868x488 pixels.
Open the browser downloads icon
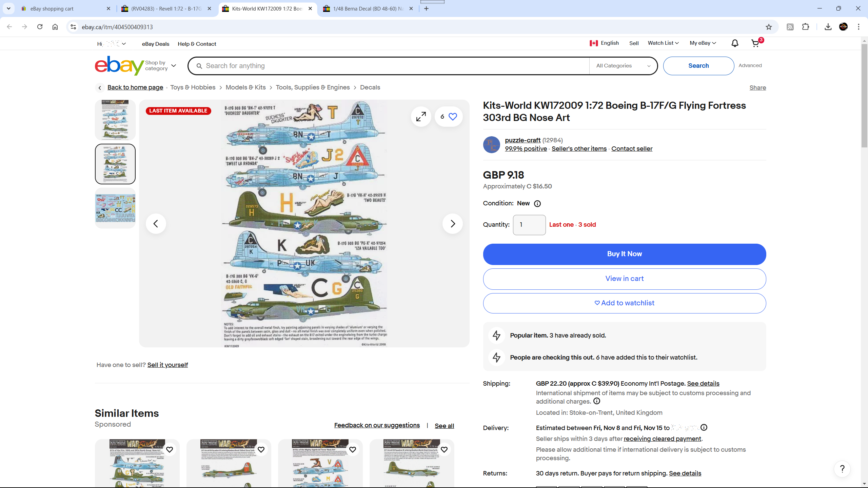point(828,27)
